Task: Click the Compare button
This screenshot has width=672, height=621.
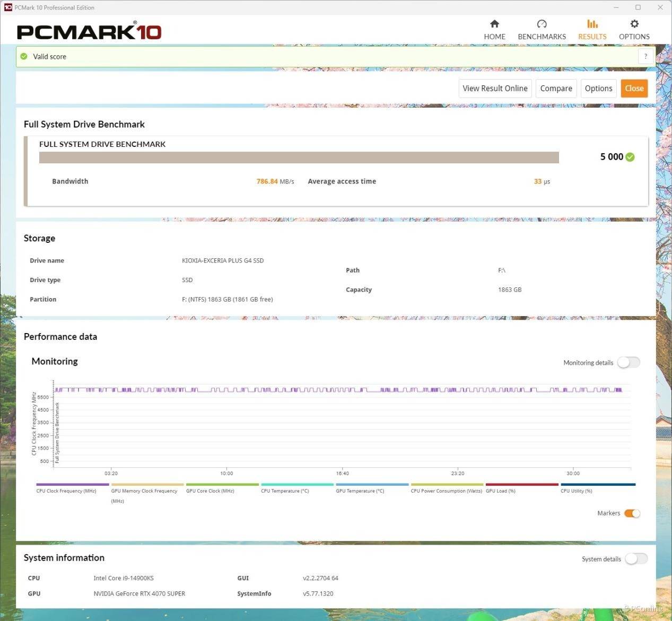Action: [x=556, y=89]
